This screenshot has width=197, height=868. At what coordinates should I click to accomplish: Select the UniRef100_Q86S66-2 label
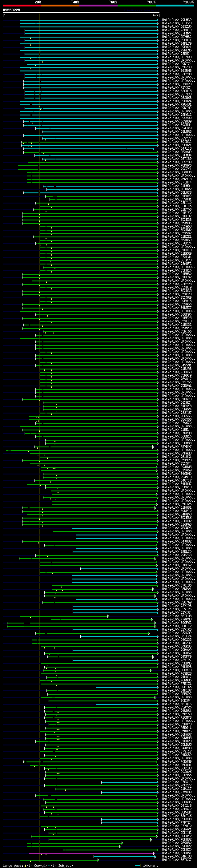coord(179,416)
